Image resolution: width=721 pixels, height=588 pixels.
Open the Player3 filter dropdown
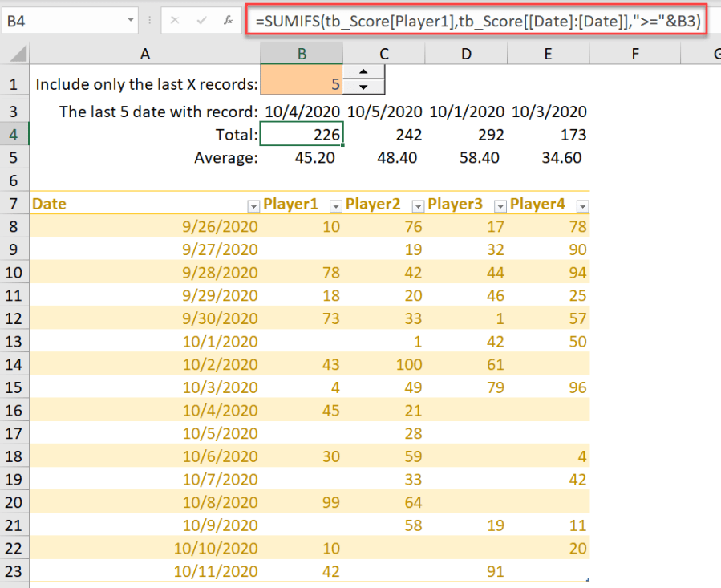click(500, 205)
